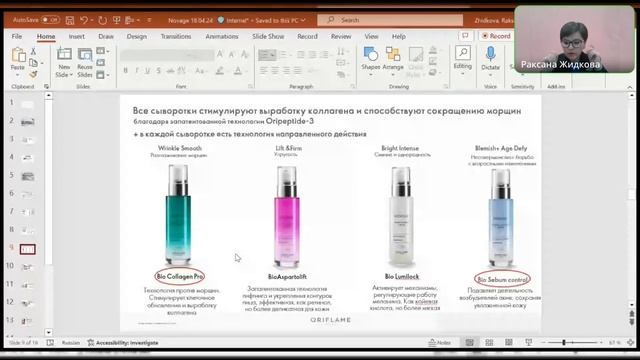This screenshot has width=640, height=360.
Task: Switch to Normal view icon
Action: click(x=470, y=342)
